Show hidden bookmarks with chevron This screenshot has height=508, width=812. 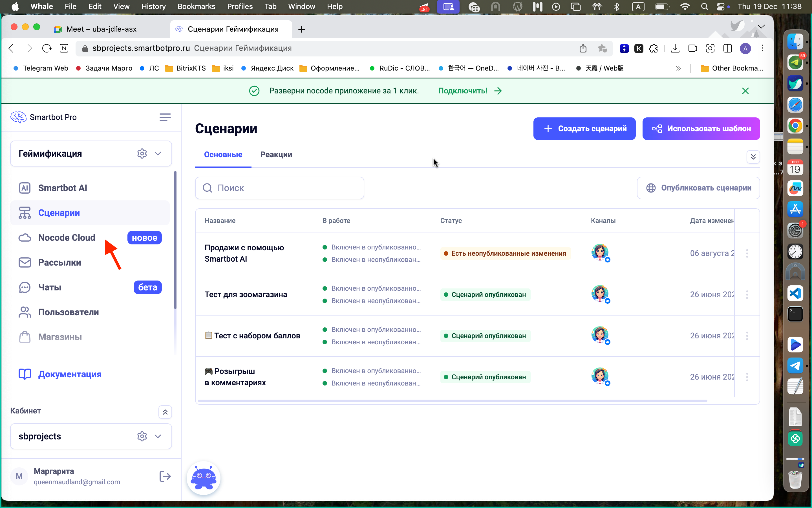tap(678, 68)
